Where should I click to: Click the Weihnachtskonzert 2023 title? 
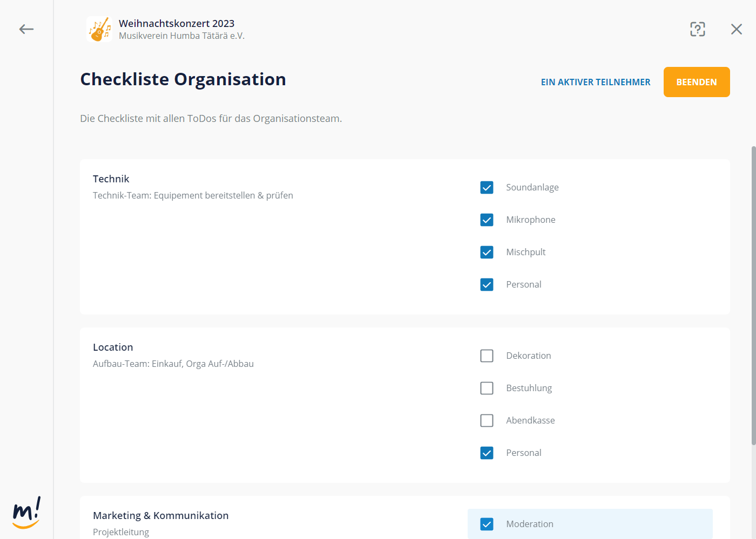click(177, 23)
